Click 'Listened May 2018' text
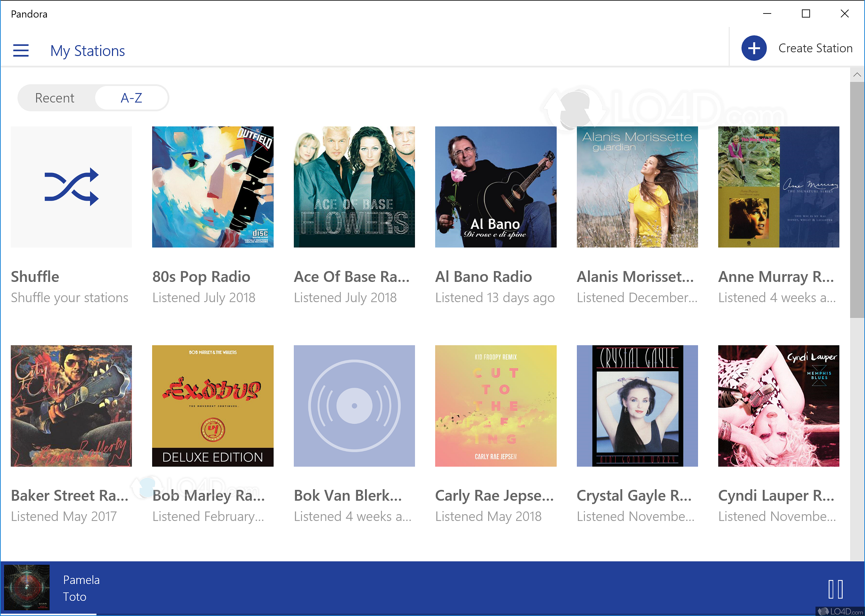This screenshot has width=865, height=616. coord(489,516)
